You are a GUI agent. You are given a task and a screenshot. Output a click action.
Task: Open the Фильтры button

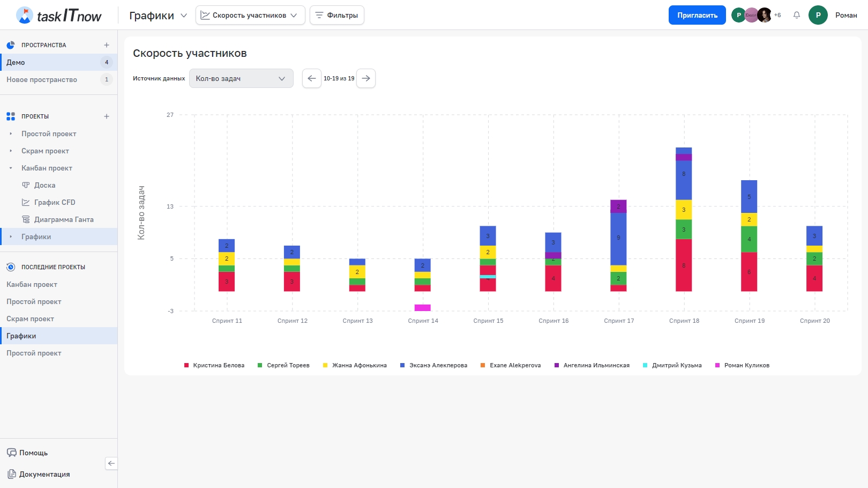(336, 15)
